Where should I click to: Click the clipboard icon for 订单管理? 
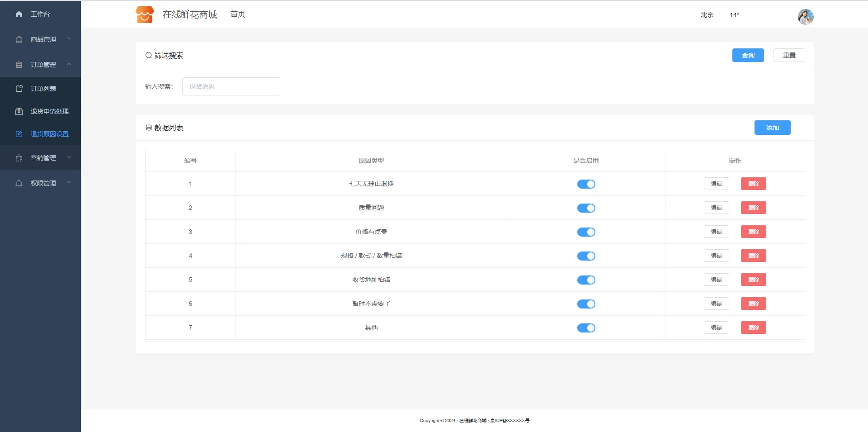tap(19, 65)
